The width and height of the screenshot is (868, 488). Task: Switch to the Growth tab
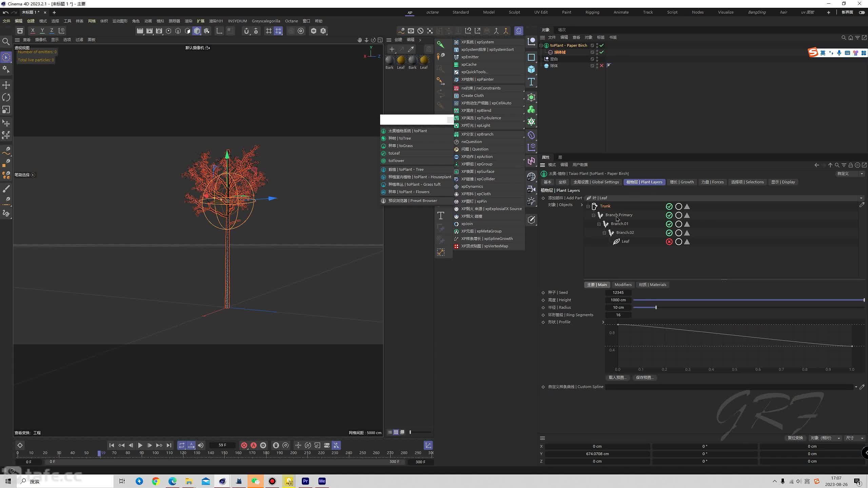coord(682,182)
